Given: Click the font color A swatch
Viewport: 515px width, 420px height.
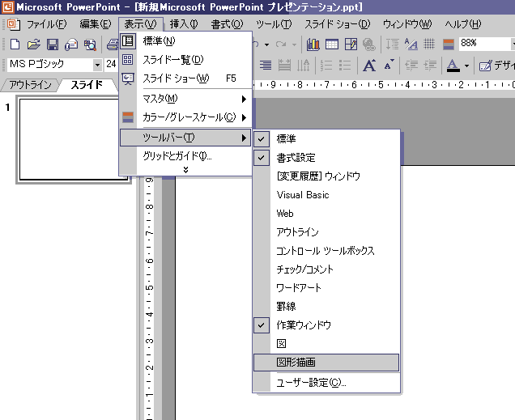Looking at the screenshot, I should [452, 65].
